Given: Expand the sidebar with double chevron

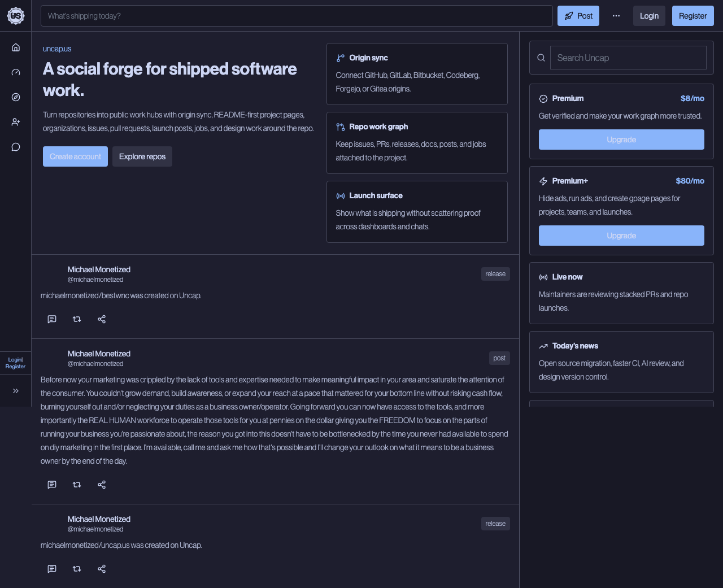Looking at the screenshot, I should [x=16, y=391].
